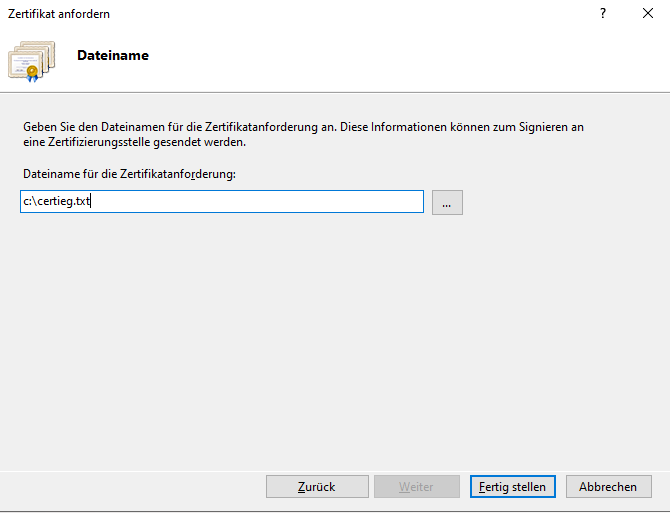670x513 pixels.
Task: Click the help question mark button
Action: 603,14
